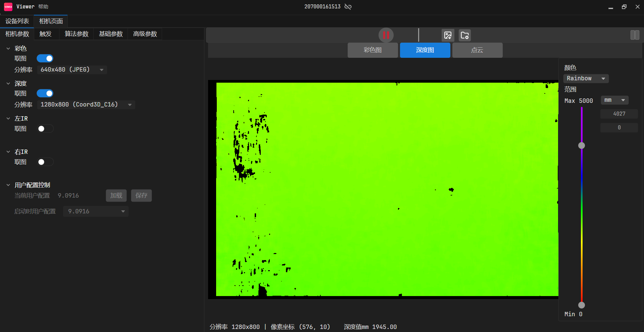The image size is (644, 332).
Task: Click the upper range slider handle
Action: point(582,146)
